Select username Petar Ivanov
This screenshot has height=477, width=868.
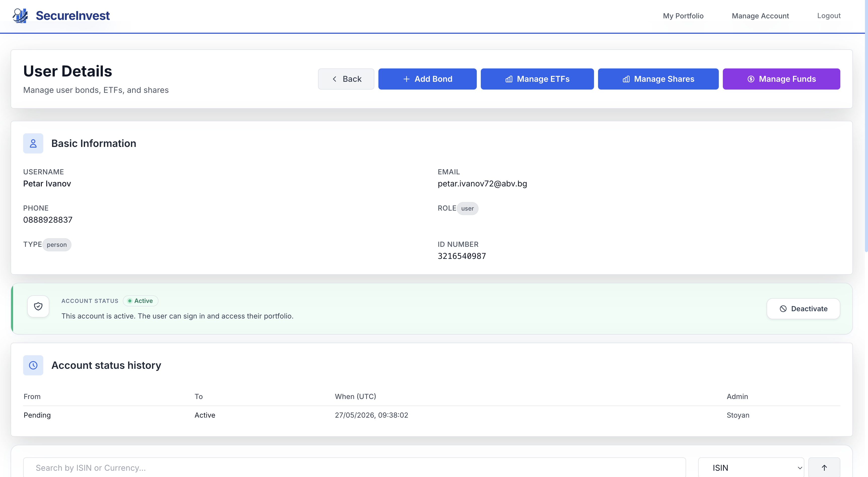pyautogui.click(x=47, y=184)
